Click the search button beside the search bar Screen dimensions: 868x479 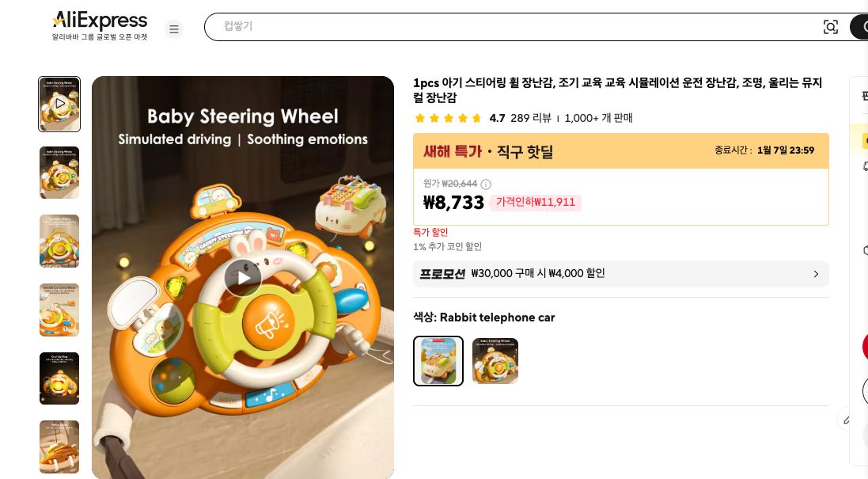tap(862, 26)
